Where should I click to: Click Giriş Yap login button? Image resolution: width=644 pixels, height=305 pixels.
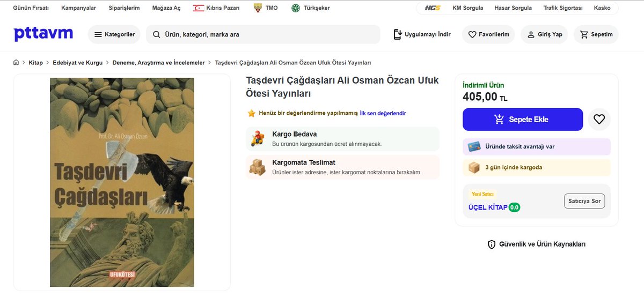(x=544, y=34)
